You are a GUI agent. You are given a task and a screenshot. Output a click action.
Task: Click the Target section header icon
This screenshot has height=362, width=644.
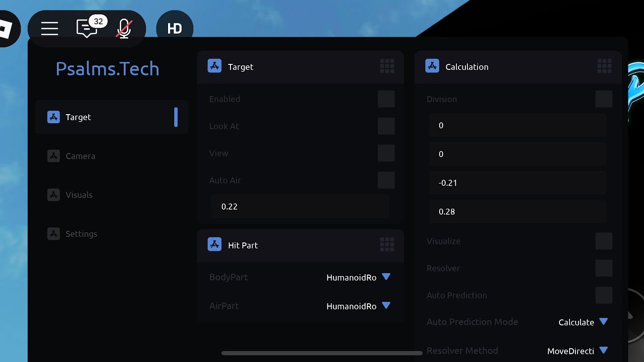pos(214,66)
